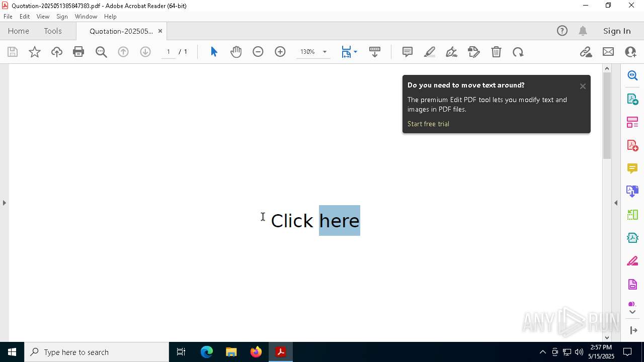Collapse the right tools pane arrow

616,203
